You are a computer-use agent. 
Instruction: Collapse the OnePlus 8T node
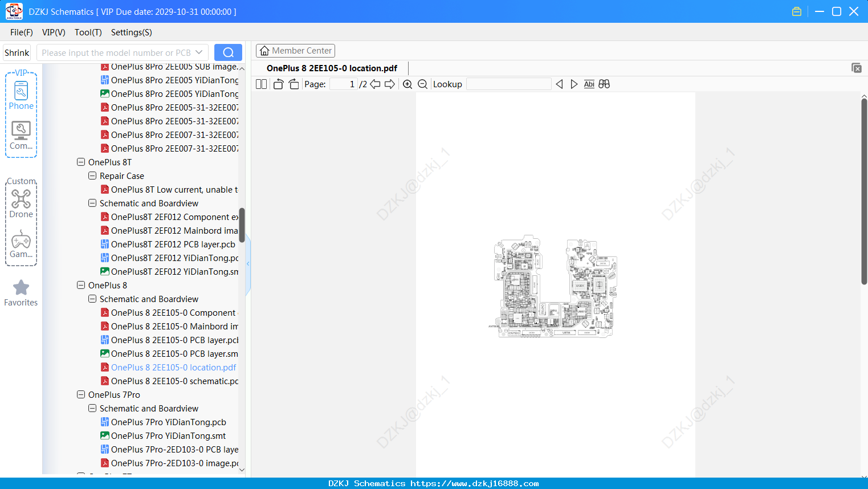81,162
